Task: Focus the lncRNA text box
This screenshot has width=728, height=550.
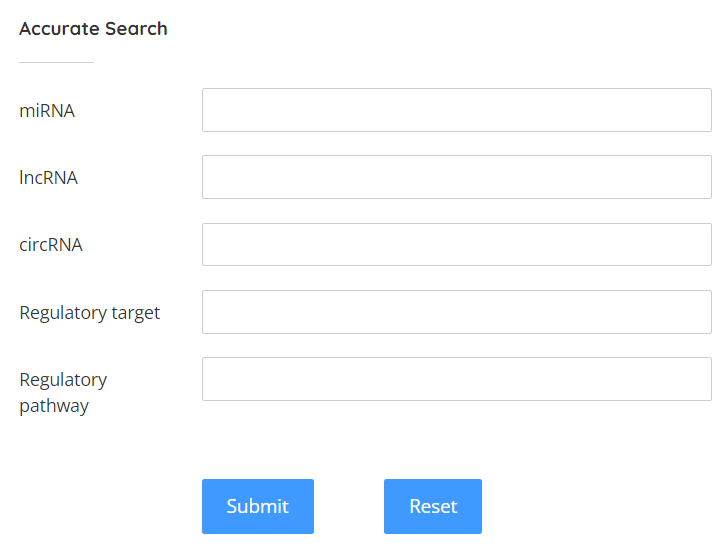Action: [456, 177]
